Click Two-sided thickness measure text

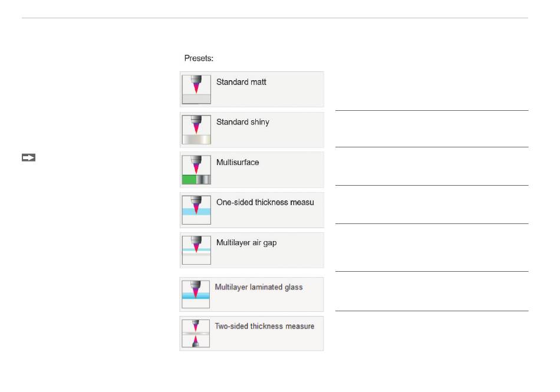coord(264,327)
